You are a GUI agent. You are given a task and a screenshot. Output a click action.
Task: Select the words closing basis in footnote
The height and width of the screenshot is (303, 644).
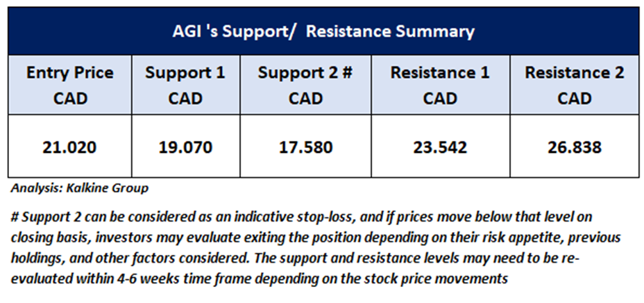pos(45,236)
